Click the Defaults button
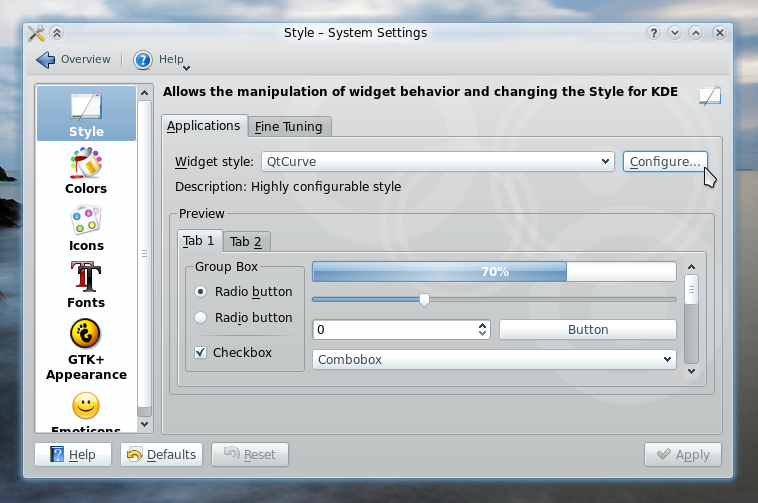Image resolution: width=758 pixels, height=503 pixels. click(161, 455)
